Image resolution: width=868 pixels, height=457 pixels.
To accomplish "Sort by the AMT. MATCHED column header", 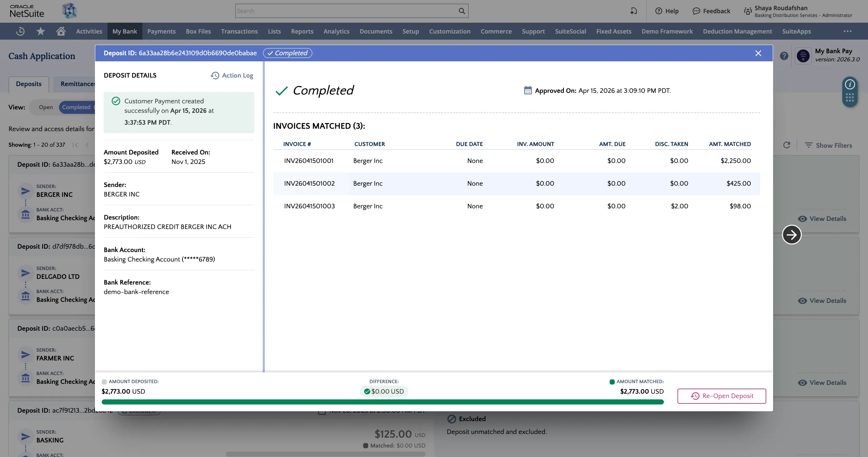I will (x=730, y=144).
